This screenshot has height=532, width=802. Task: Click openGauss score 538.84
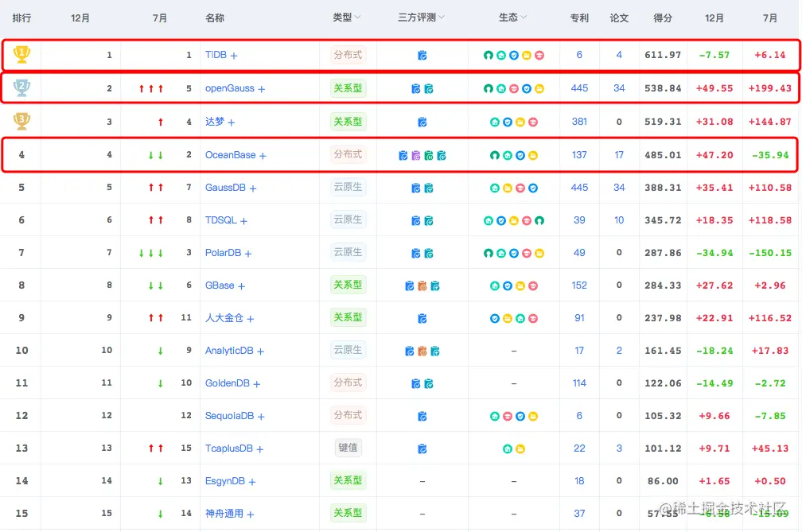[x=663, y=88]
